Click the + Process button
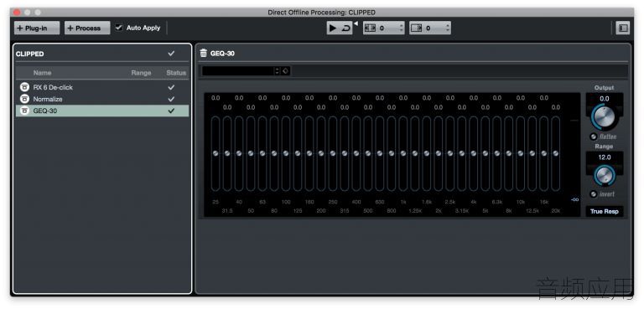644x309 pixels. click(x=87, y=28)
